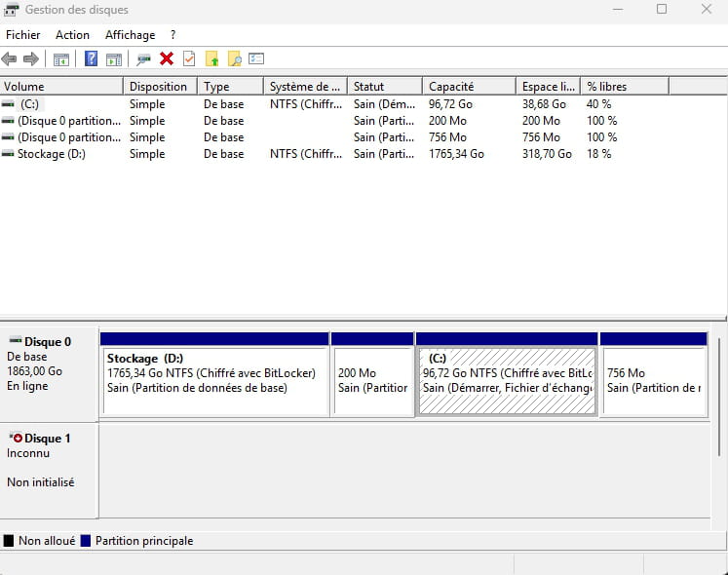The image size is (728, 575).
Task: Click the show/hide console tree icon
Action: (60, 59)
